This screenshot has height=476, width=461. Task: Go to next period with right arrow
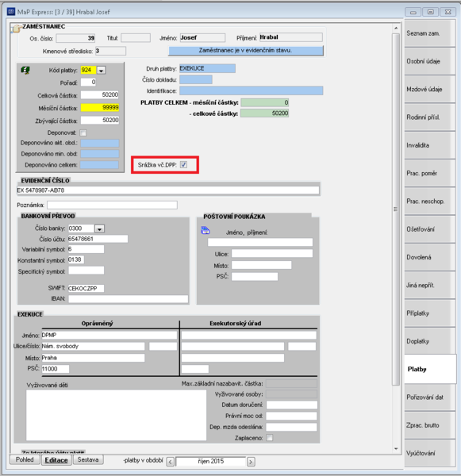tap(251, 462)
